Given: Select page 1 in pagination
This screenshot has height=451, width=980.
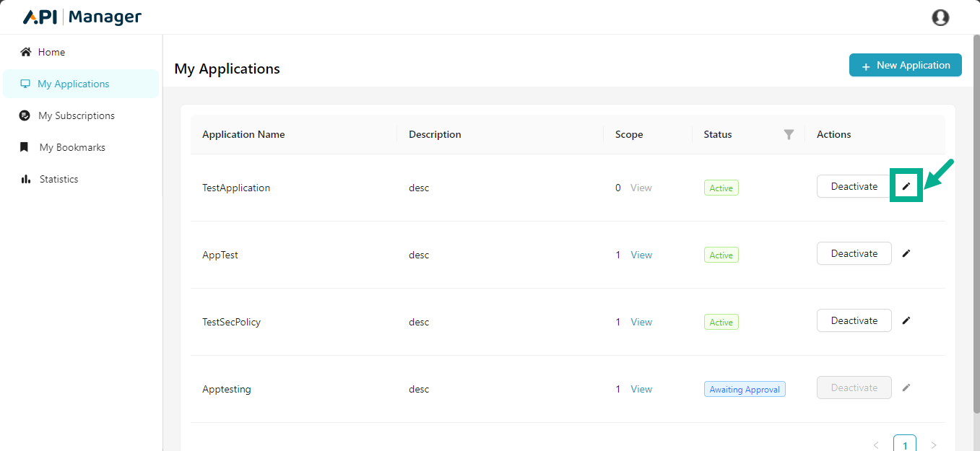Looking at the screenshot, I should (904, 445).
